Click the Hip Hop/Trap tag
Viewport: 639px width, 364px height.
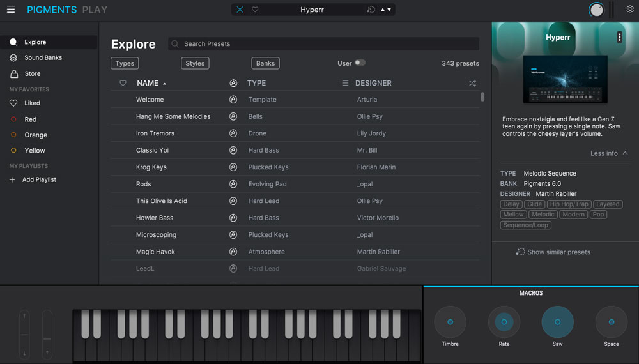569,204
